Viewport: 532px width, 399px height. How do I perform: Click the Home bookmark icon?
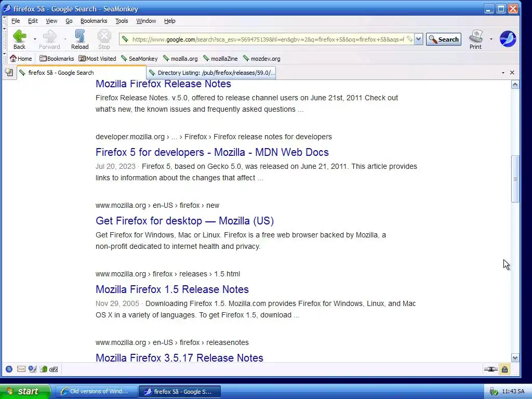13,58
